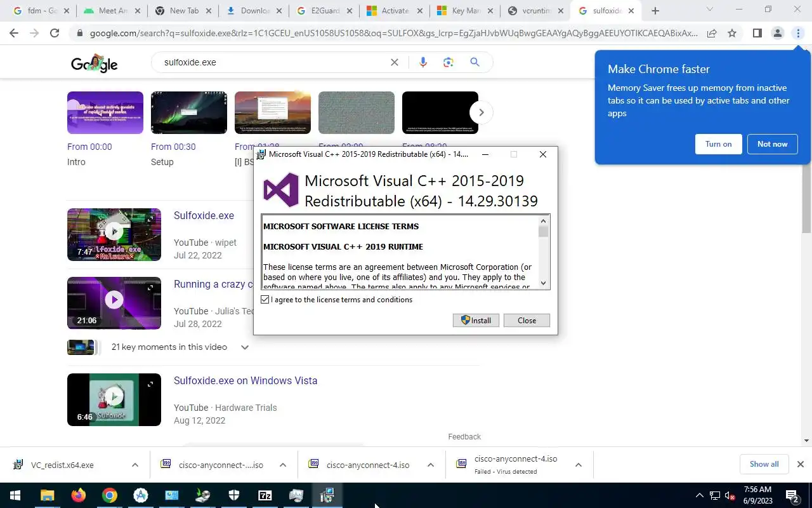
Task: Launch File Explorer from taskbar
Action: coord(47,495)
